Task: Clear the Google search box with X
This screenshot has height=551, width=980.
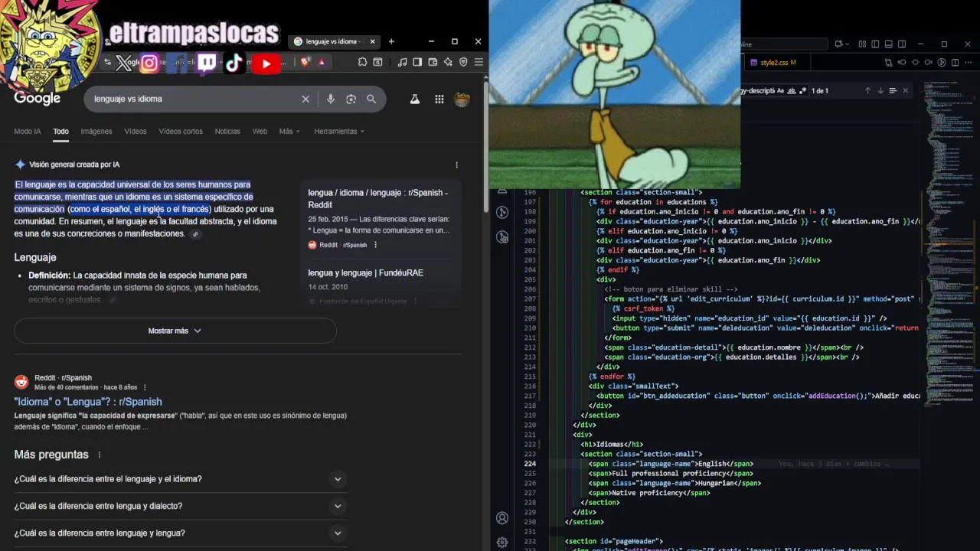Action: pyautogui.click(x=305, y=99)
